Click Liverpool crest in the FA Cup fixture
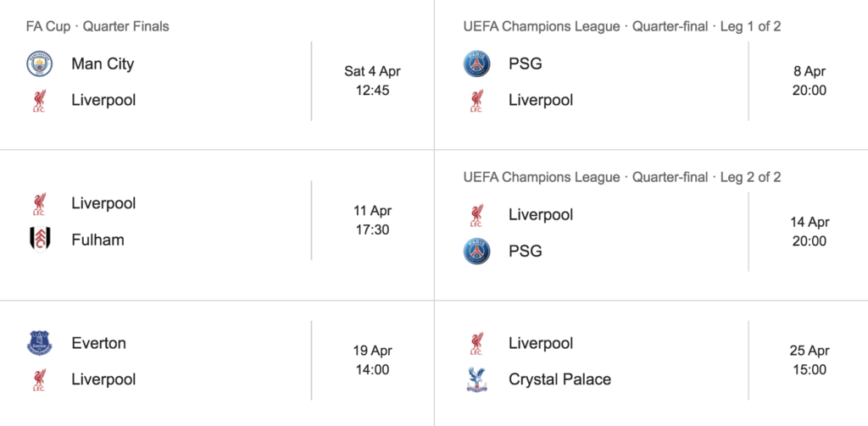The width and height of the screenshot is (868, 426). (39, 100)
